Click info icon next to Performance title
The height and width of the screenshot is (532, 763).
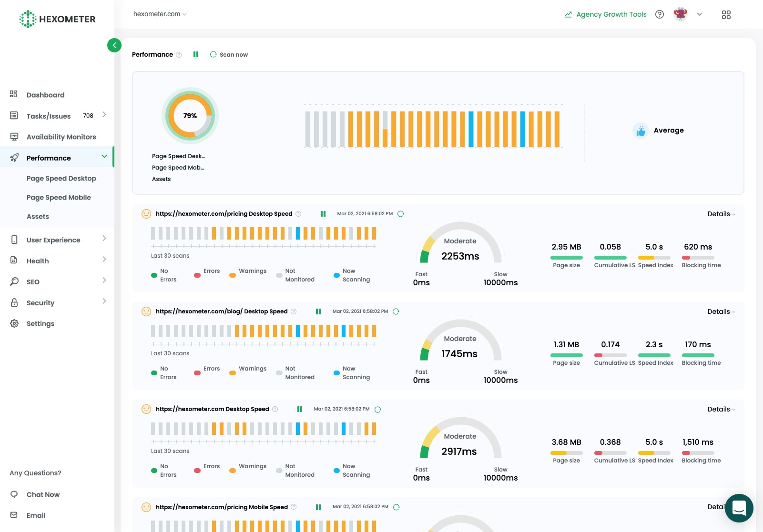pyautogui.click(x=179, y=55)
